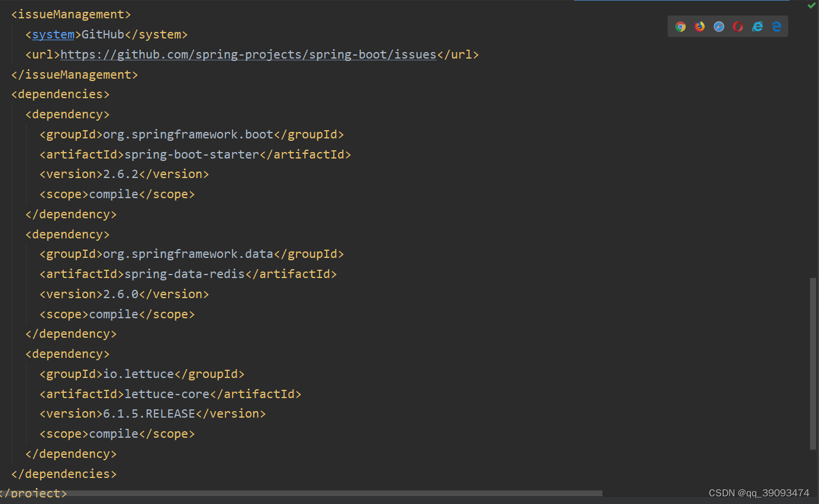This screenshot has height=504, width=819.
Task: Click the closing </dependencies> tag
Action: pyautogui.click(x=64, y=474)
